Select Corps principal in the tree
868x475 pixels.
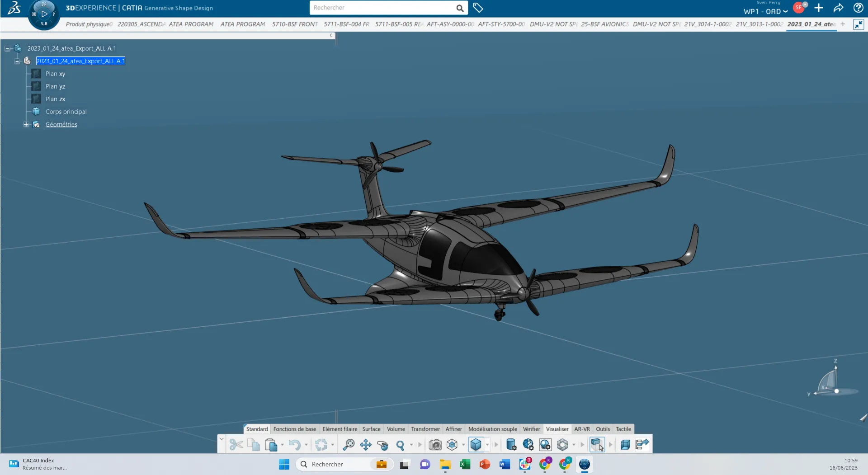(x=66, y=112)
